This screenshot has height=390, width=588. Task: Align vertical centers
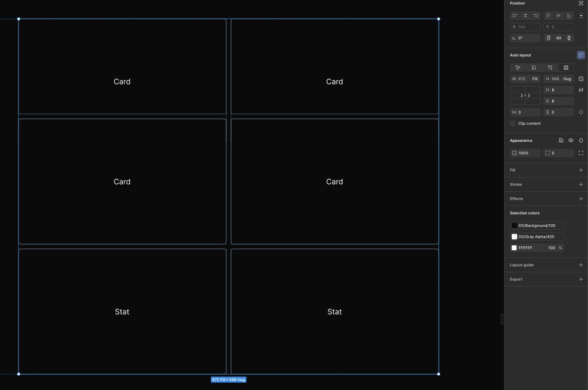pos(559,16)
